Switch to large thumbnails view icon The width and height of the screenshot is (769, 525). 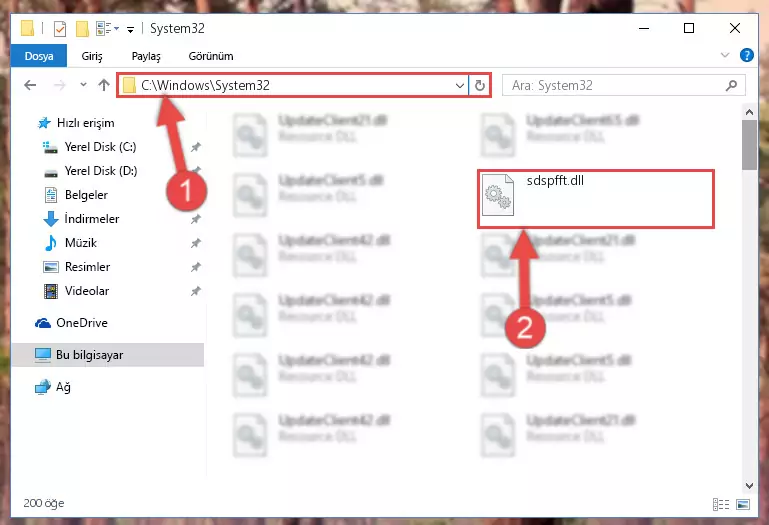(x=743, y=504)
